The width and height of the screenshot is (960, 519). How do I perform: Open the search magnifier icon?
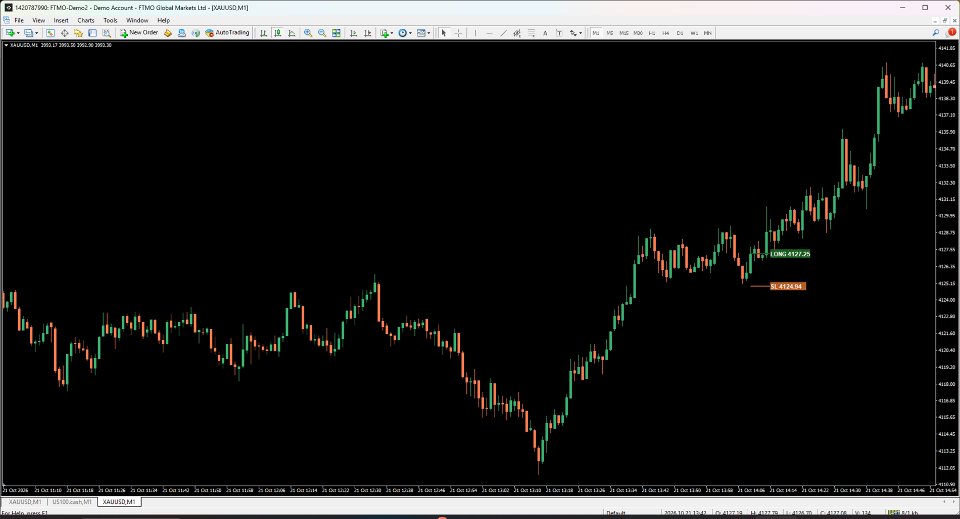pos(936,33)
